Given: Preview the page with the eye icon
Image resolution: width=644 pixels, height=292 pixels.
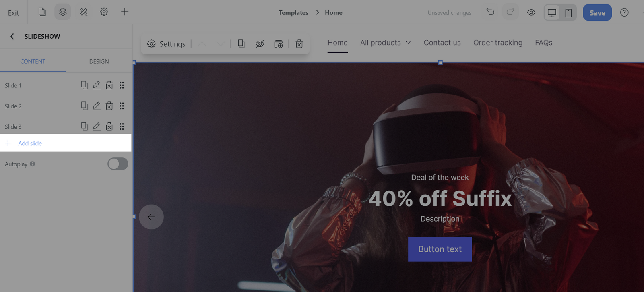Looking at the screenshot, I should [x=531, y=12].
